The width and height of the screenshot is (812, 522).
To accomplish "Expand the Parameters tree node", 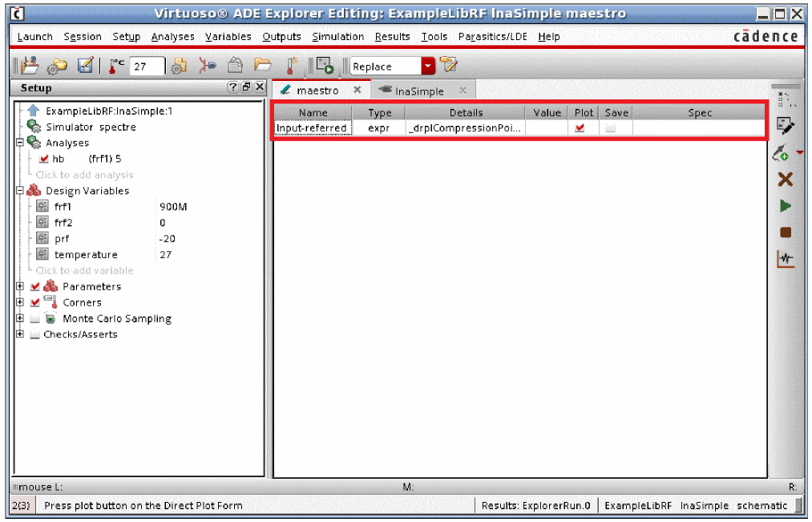I will coord(20,285).
